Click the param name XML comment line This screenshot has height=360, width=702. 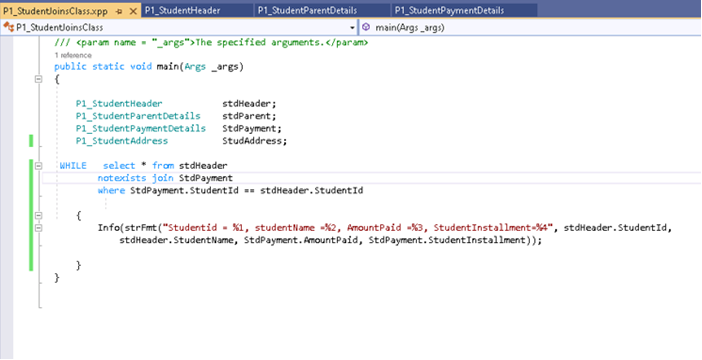tap(211, 43)
